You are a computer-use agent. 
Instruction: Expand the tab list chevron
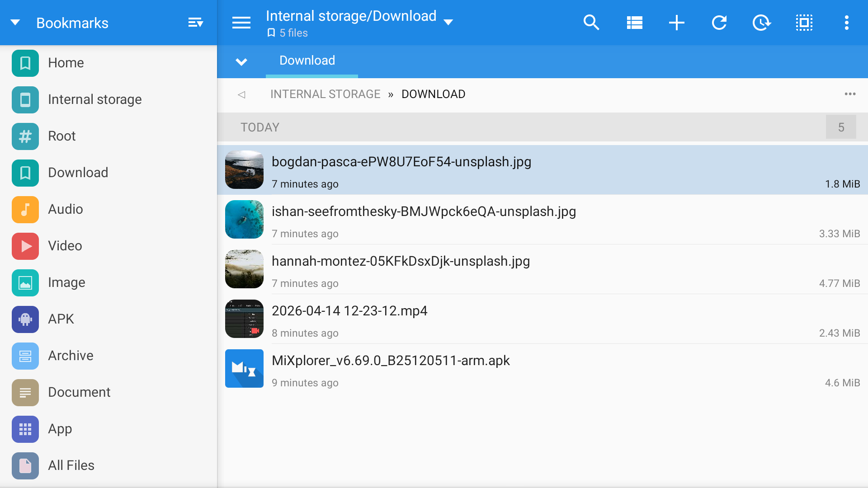[241, 62]
